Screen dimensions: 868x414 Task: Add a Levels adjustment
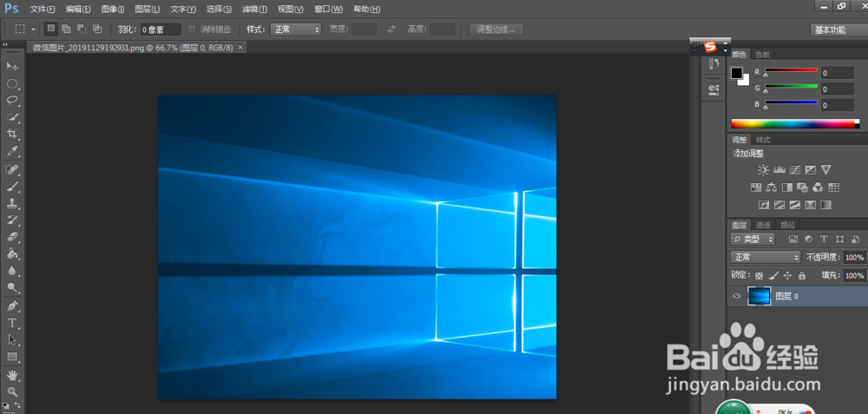779,170
